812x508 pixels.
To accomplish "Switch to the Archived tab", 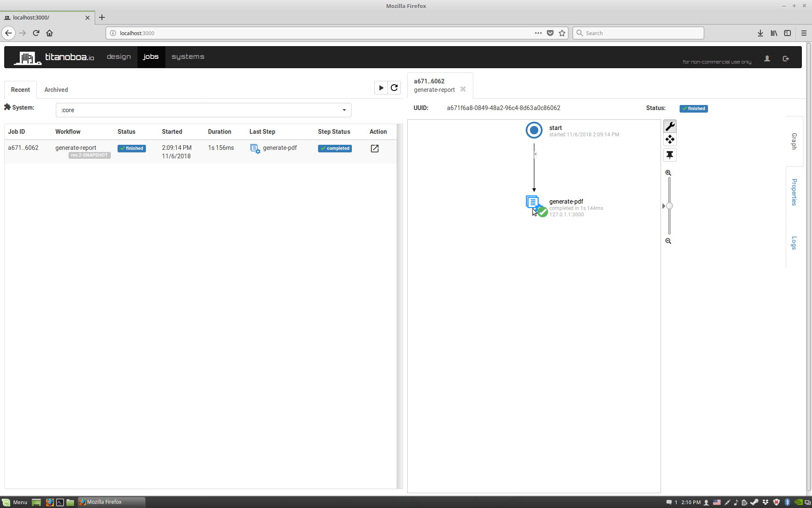I will click(x=56, y=90).
